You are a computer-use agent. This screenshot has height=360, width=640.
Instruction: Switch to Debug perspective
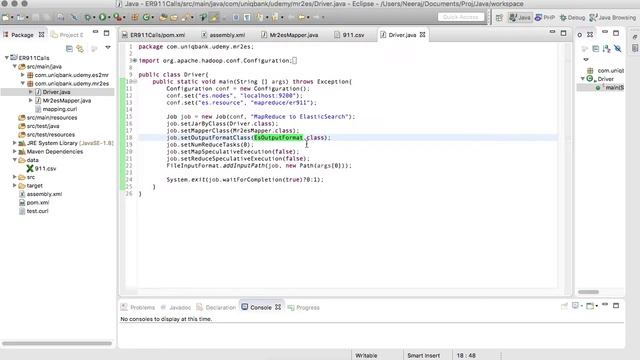click(x=572, y=18)
